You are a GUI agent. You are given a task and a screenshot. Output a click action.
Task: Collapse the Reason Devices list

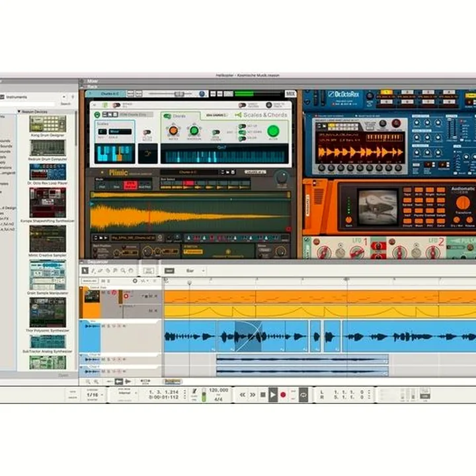(19, 112)
